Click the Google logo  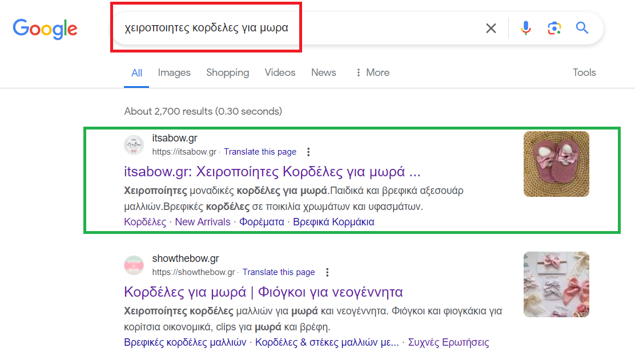pos(45,29)
